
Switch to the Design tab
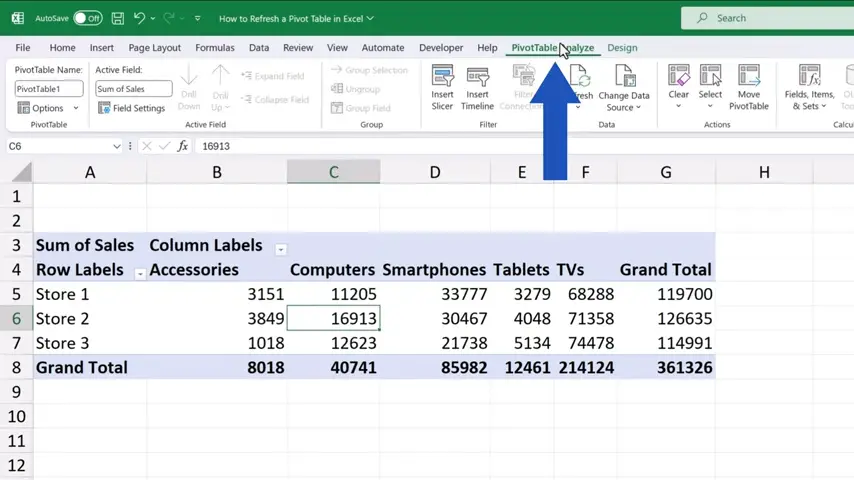[622, 47]
